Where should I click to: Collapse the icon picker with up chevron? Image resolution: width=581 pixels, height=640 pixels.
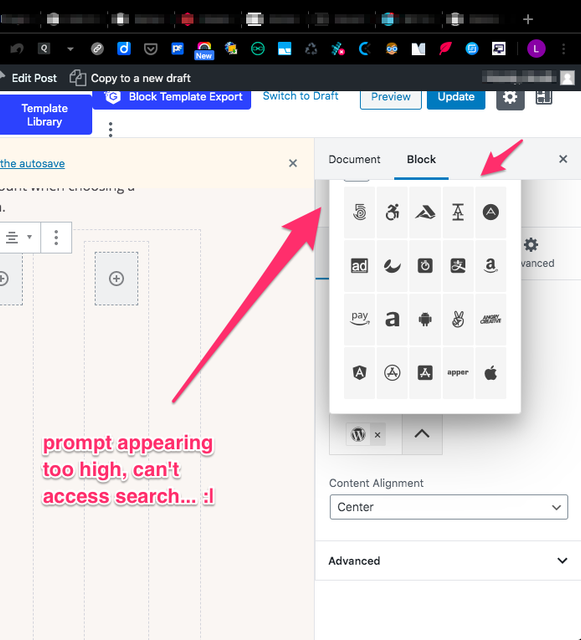click(x=422, y=434)
